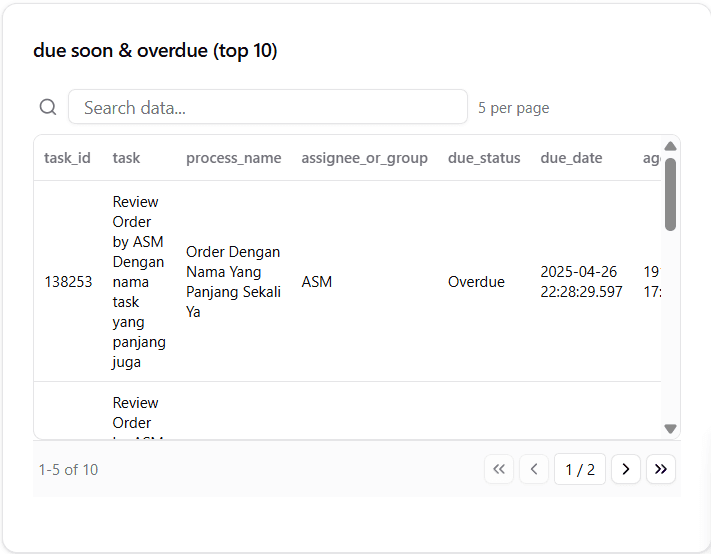Go to the next page

point(626,469)
